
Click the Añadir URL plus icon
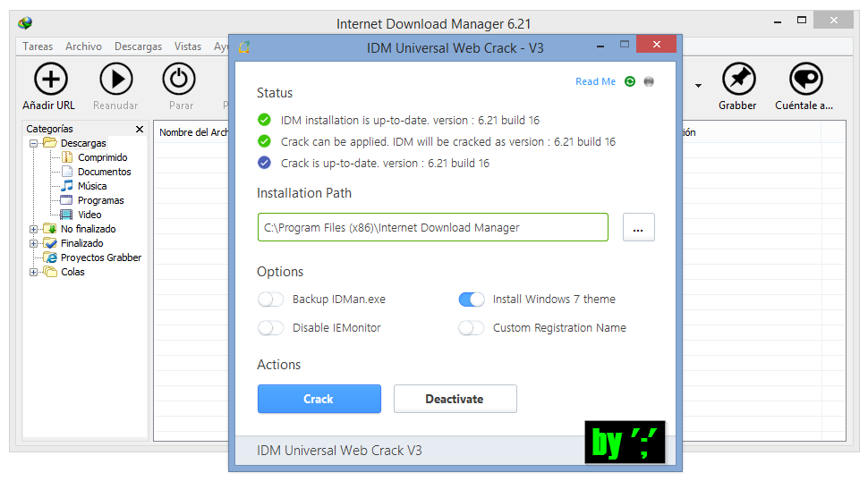pos(51,79)
